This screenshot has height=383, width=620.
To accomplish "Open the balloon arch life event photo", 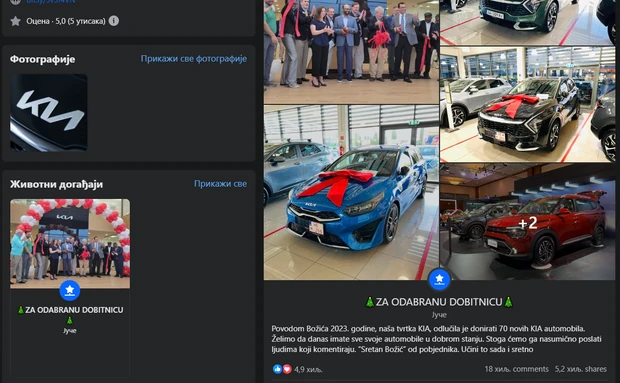I will click(x=70, y=243).
